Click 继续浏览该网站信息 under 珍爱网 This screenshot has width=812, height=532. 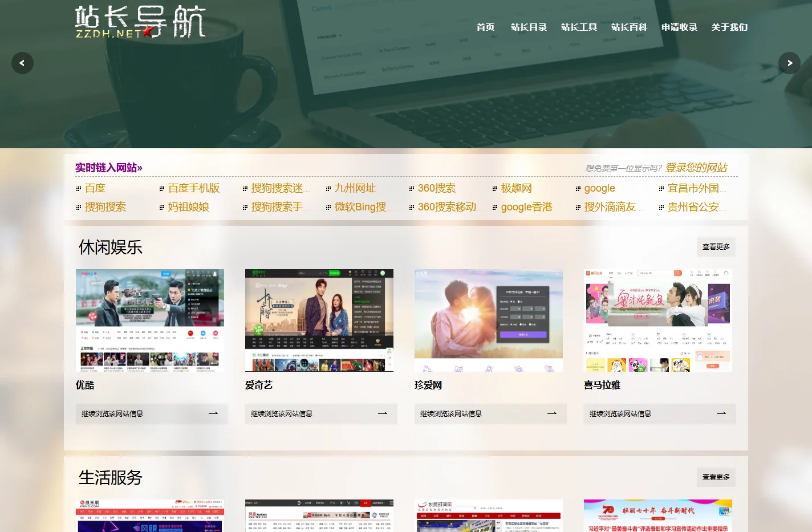490,414
